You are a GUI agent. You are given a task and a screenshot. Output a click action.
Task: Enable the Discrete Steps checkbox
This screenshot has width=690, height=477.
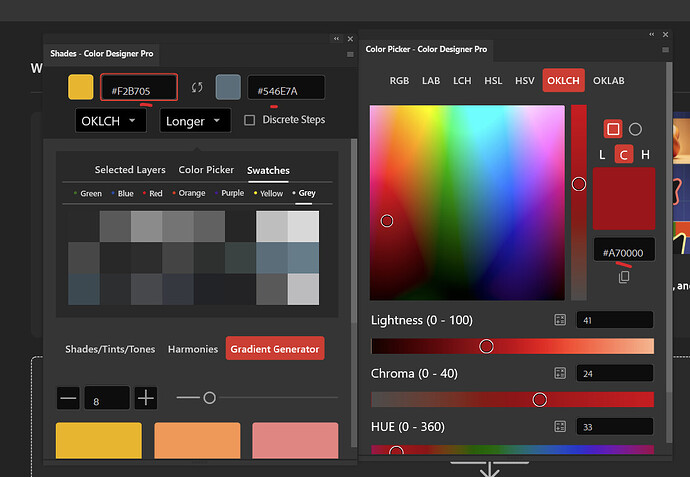pyautogui.click(x=250, y=120)
